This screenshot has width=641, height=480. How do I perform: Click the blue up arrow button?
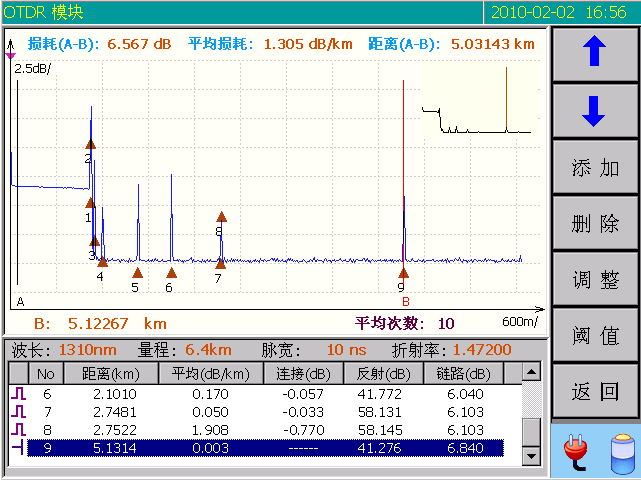(x=595, y=53)
